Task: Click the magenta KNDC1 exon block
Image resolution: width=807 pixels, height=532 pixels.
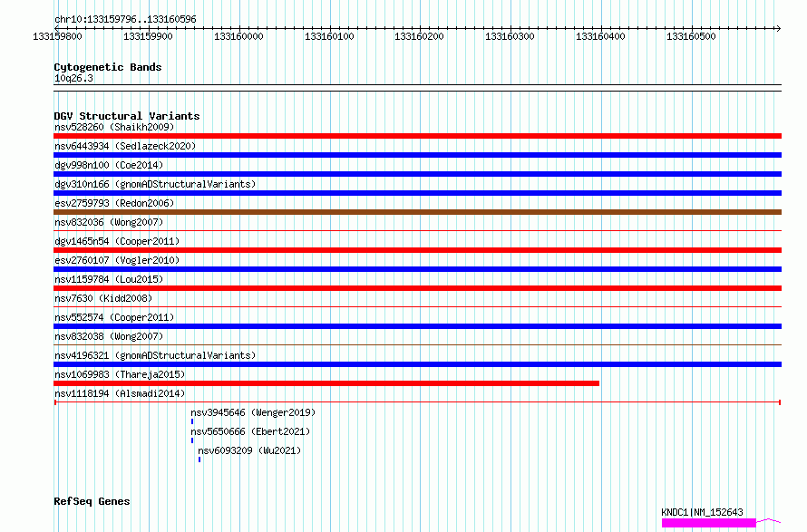Action: [x=709, y=523]
